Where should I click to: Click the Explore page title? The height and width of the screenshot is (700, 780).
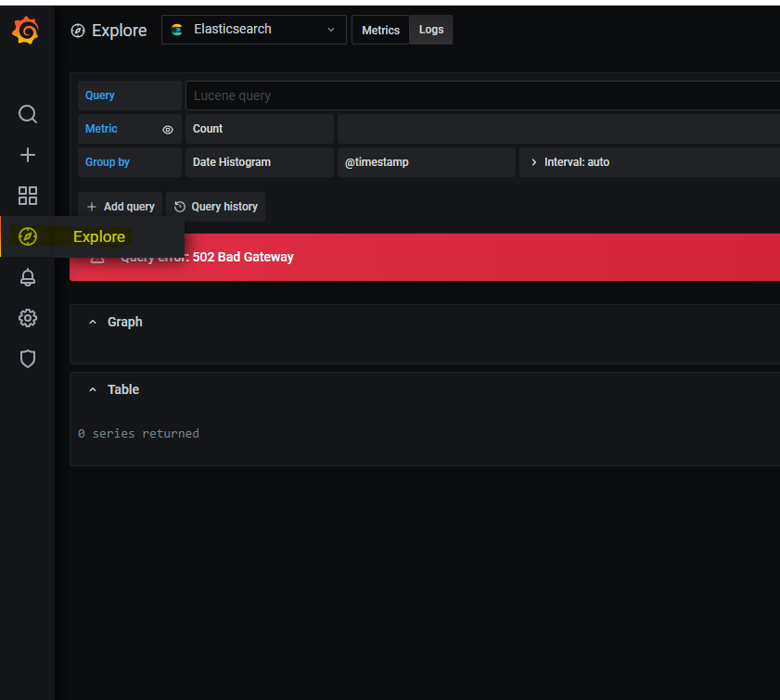[x=119, y=31]
